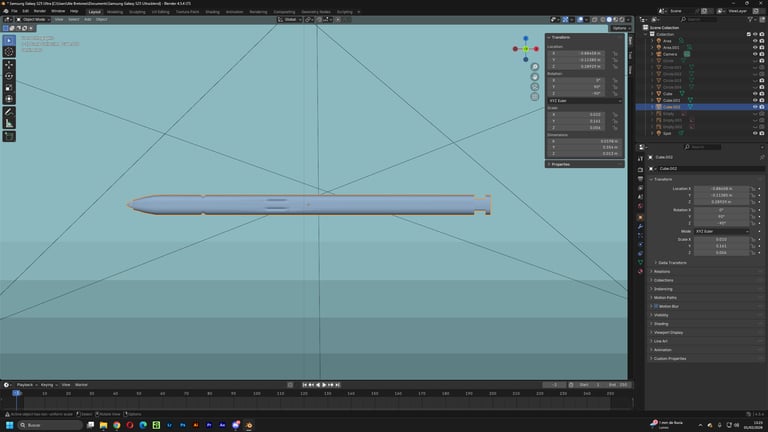
Task: Open the Tool properties tab icon
Action: coord(640,159)
